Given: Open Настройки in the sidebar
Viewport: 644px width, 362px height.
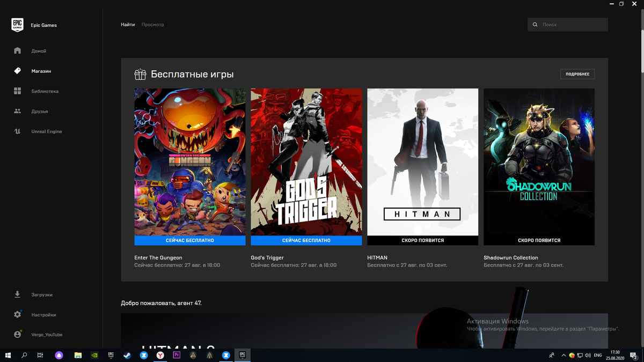Looking at the screenshot, I should [43, 315].
